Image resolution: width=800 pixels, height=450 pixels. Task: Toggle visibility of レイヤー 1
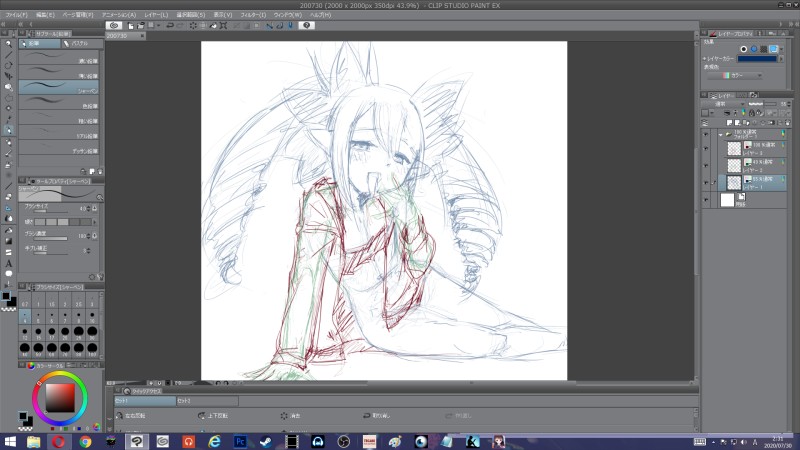706,183
